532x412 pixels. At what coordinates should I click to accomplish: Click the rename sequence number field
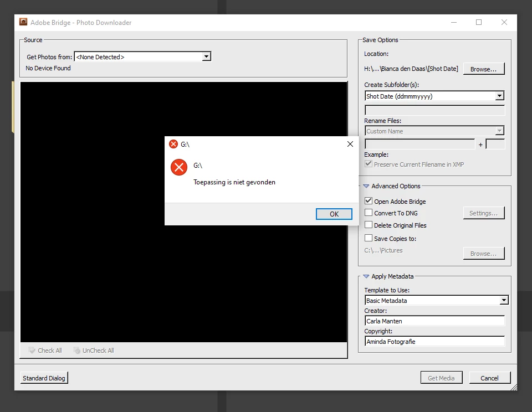click(x=495, y=144)
